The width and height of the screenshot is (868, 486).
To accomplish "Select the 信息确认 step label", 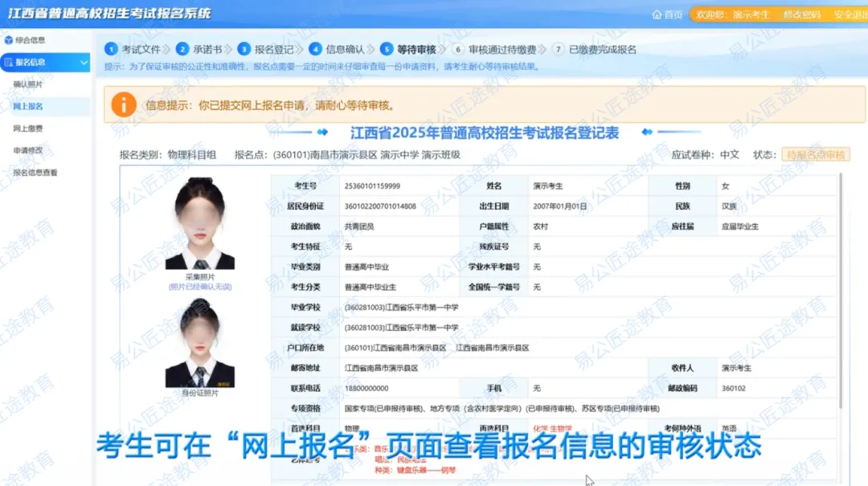I will tap(346, 49).
